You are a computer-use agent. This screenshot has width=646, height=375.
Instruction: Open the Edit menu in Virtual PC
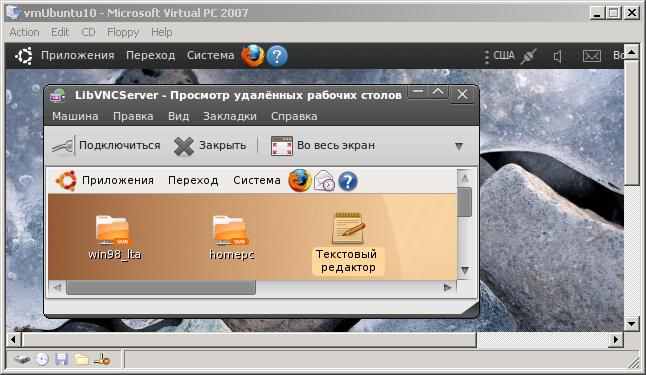click(60, 32)
